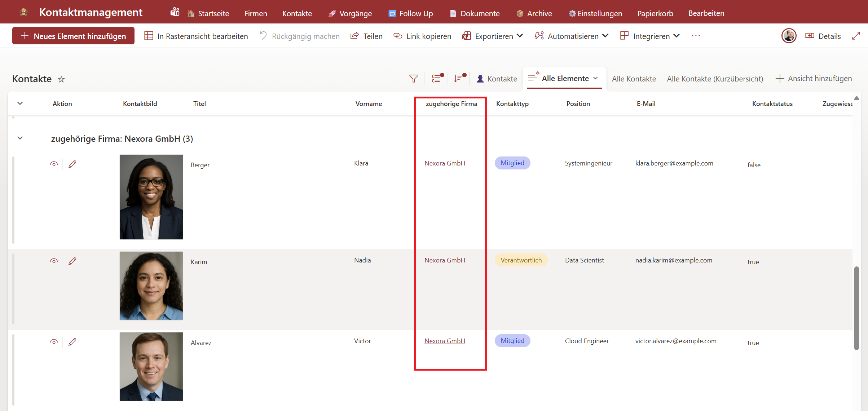
Task: Click pencil edit icon for Berger row
Action: (72, 164)
